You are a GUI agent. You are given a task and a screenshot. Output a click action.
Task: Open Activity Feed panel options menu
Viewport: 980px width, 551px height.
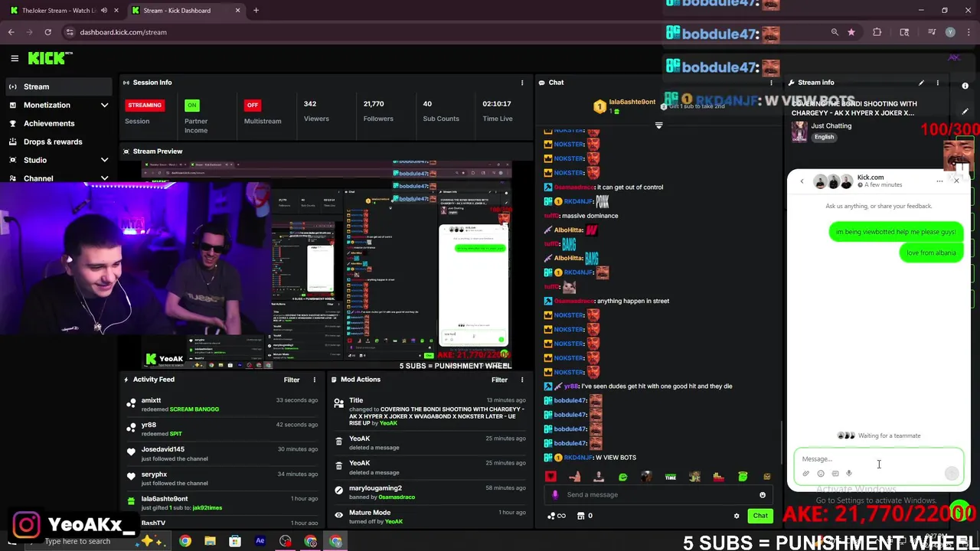tap(314, 380)
